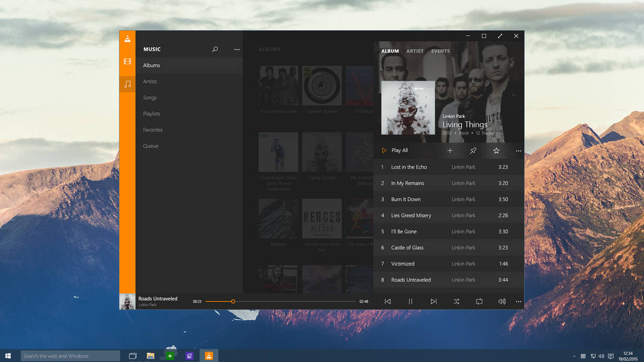Click system tray volume icon
The width and height of the screenshot is (644, 362).
click(601, 356)
